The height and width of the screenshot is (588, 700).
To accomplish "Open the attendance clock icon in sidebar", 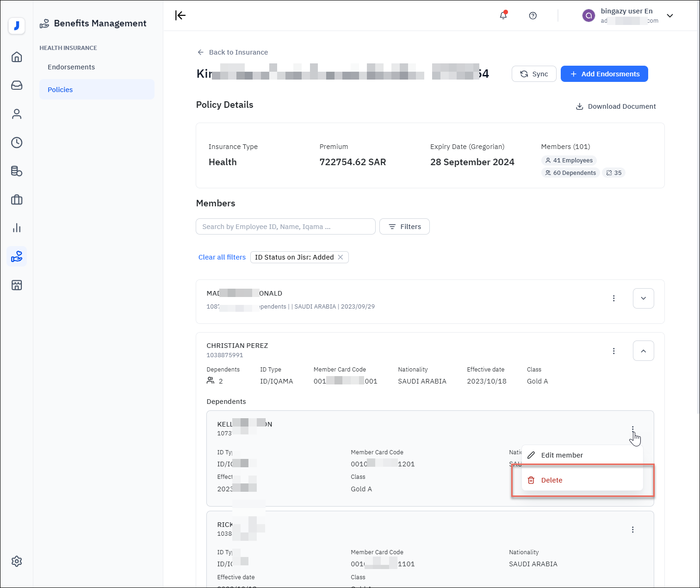I will coord(17,142).
